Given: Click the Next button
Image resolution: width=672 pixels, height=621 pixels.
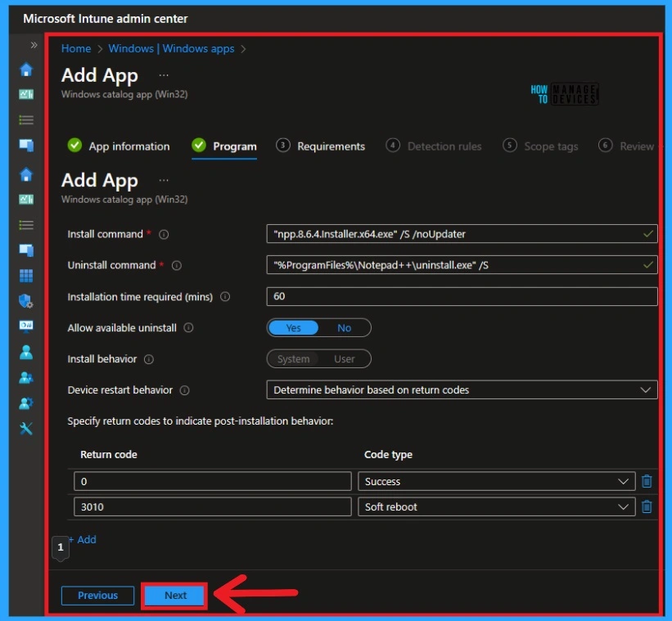Looking at the screenshot, I should point(175,596).
